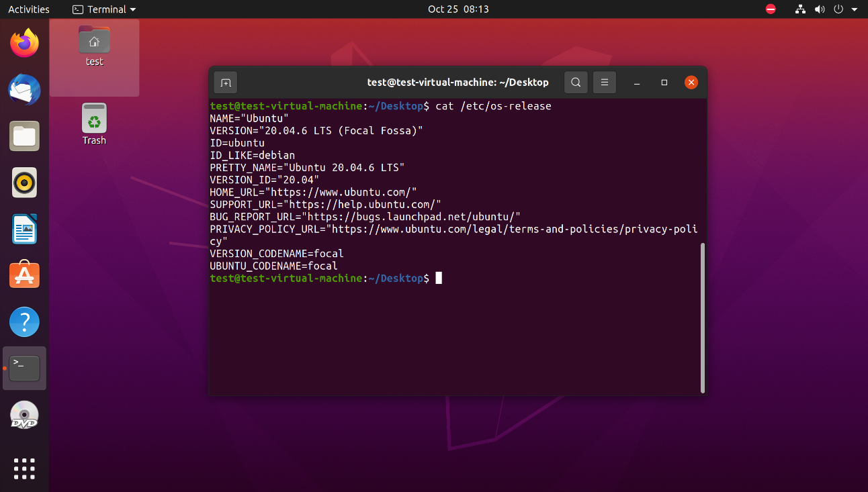Screen dimensions: 868x492
Task: Click the Terminal vertical scrollbar
Action: pyautogui.click(x=703, y=317)
